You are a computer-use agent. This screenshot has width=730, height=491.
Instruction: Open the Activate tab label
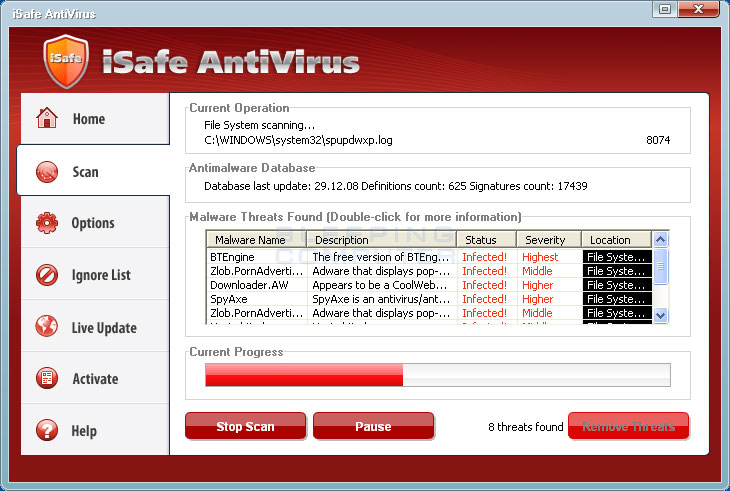[x=95, y=379]
